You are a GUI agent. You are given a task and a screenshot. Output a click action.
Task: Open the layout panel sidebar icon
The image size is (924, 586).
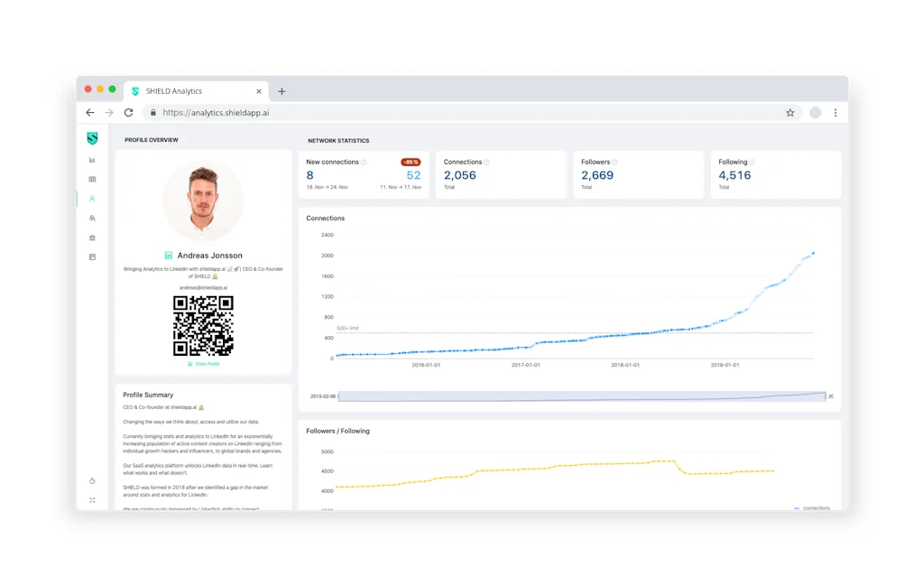[92, 257]
